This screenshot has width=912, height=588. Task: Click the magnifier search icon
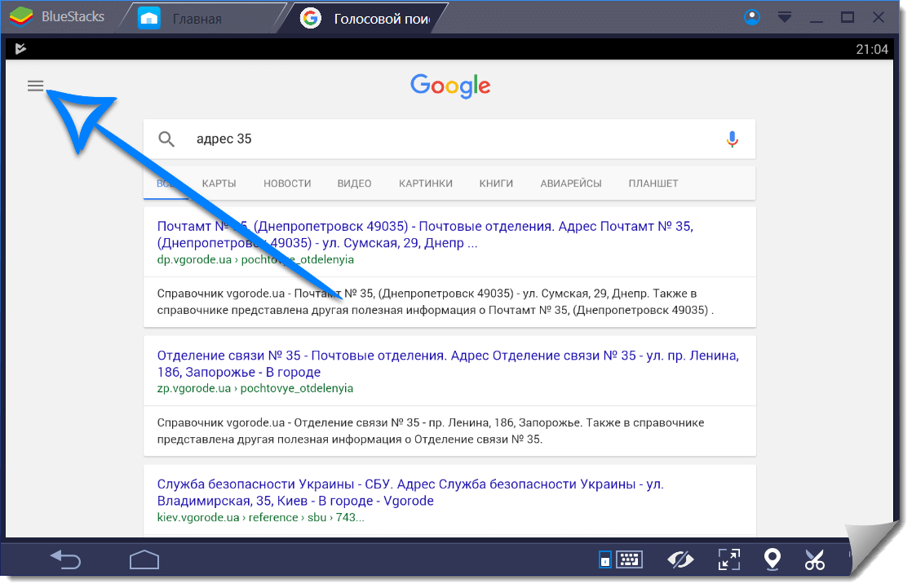(x=166, y=139)
